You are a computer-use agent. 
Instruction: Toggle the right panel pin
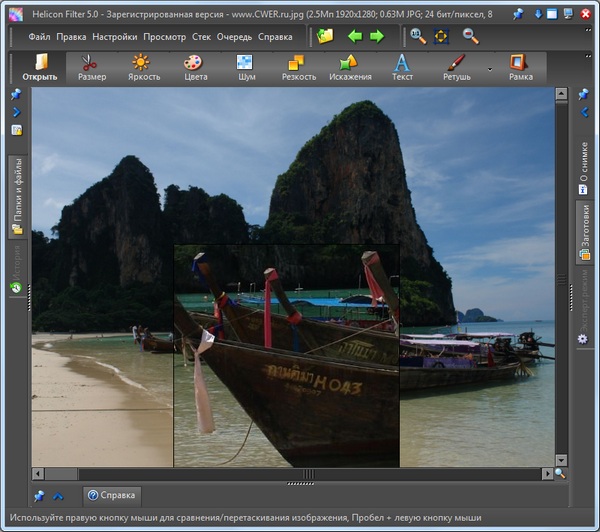pyautogui.click(x=584, y=95)
